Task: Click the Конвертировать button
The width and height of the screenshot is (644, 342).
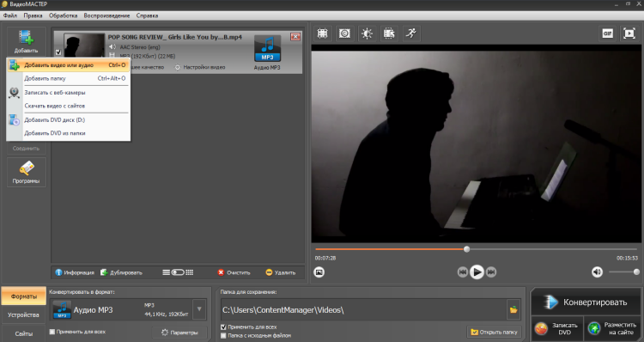Action: click(x=586, y=302)
